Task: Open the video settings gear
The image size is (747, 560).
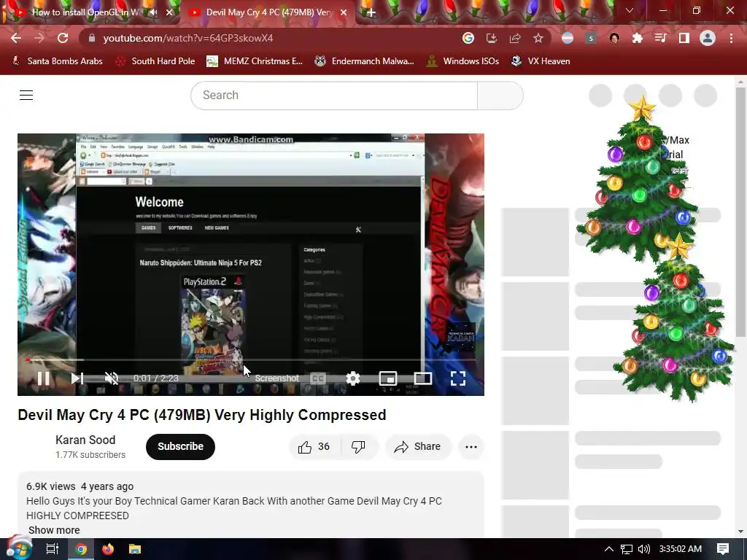Action: point(353,378)
